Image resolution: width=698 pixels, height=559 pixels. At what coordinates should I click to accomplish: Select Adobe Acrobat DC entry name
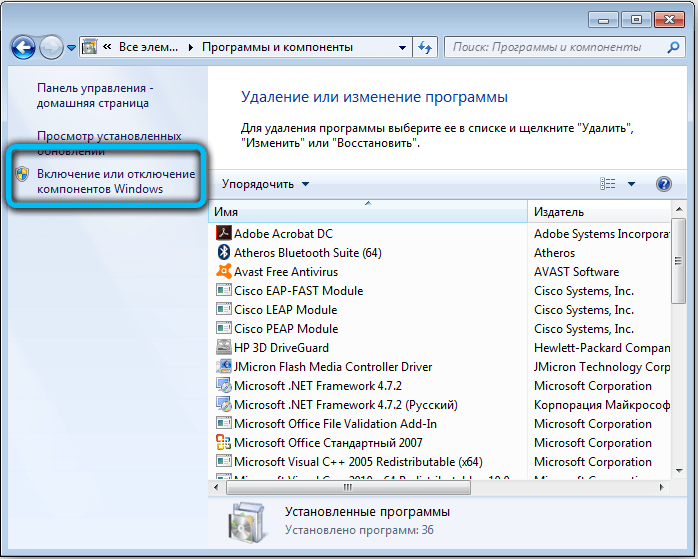pos(284,233)
